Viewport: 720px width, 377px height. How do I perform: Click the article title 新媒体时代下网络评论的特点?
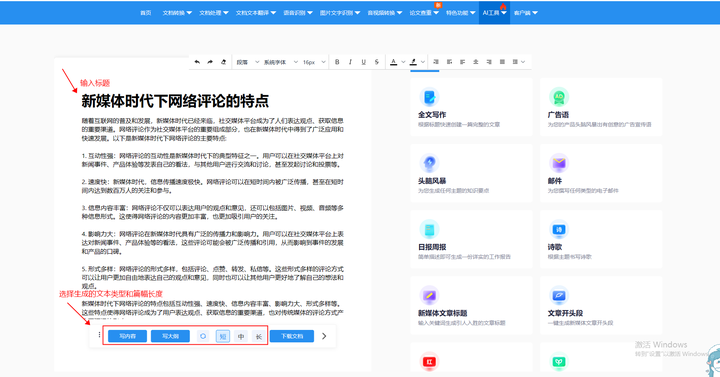tap(175, 101)
